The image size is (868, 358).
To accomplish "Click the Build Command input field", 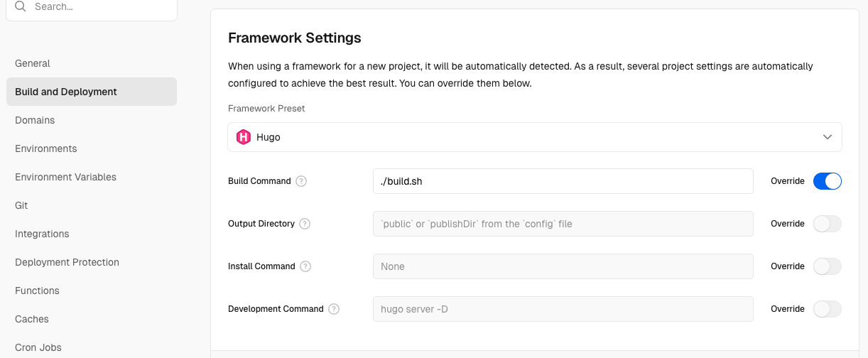I will point(563,181).
